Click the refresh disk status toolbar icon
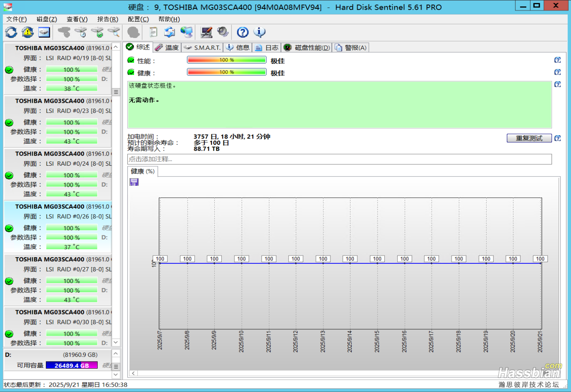This screenshot has width=571, height=392. click(x=11, y=32)
